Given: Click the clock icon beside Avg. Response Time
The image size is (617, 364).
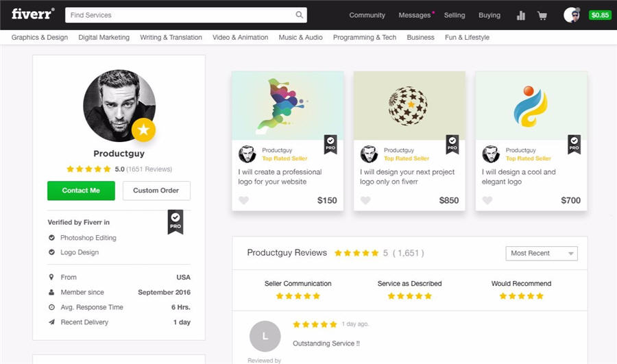Looking at the screenshot, I should point(51,307).
